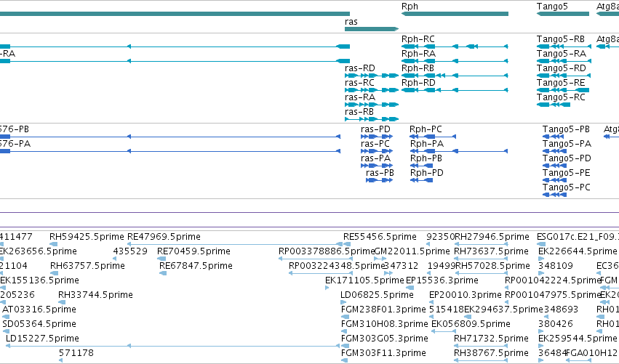The height and width of the screenshot is (364, 619).
Task: Click the 435529 feature label
Action: click(130, 251)
